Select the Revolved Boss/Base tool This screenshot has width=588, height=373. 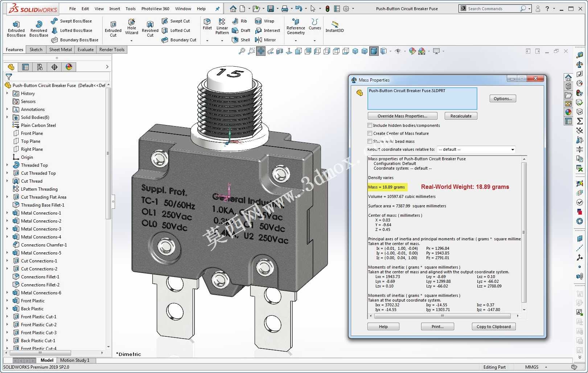click(x=39, y=29)
